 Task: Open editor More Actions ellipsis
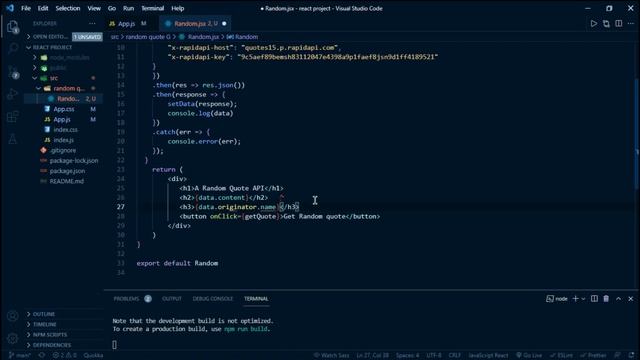coord(631,24)
